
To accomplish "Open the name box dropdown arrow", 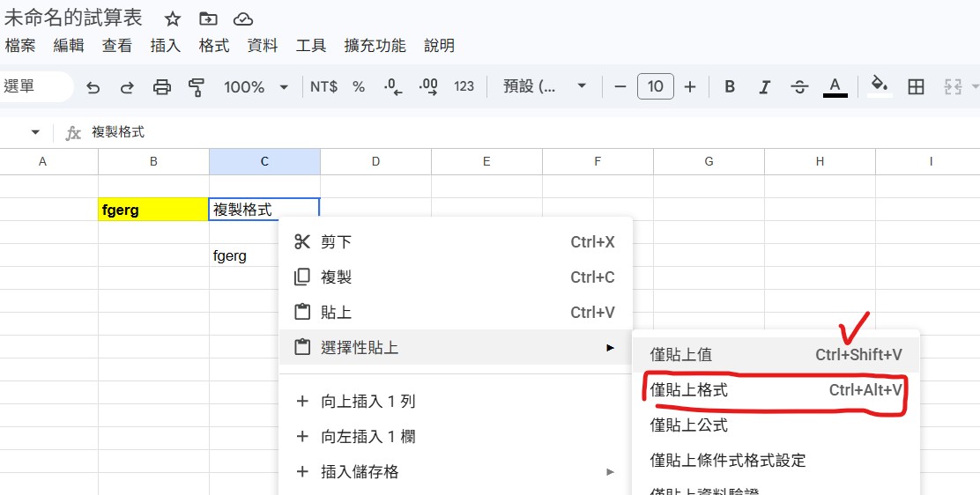I will (x=35, y=132).
